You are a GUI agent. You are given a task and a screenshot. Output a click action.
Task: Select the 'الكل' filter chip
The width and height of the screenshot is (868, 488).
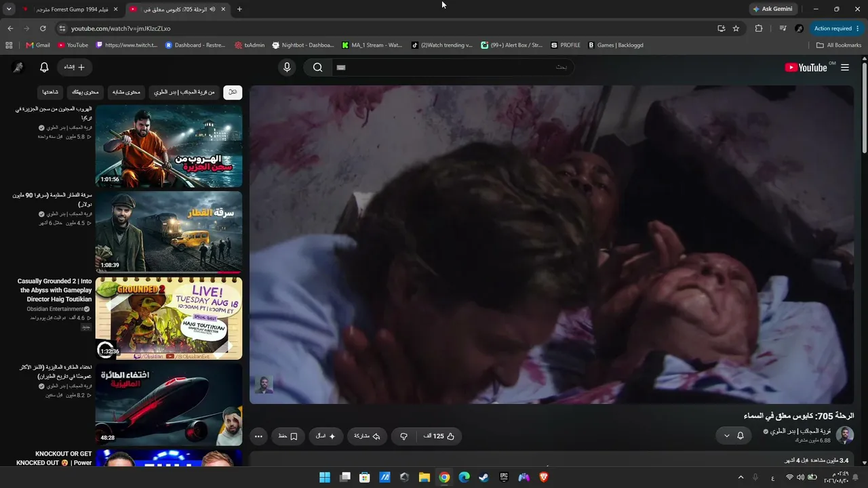(233, 92)
